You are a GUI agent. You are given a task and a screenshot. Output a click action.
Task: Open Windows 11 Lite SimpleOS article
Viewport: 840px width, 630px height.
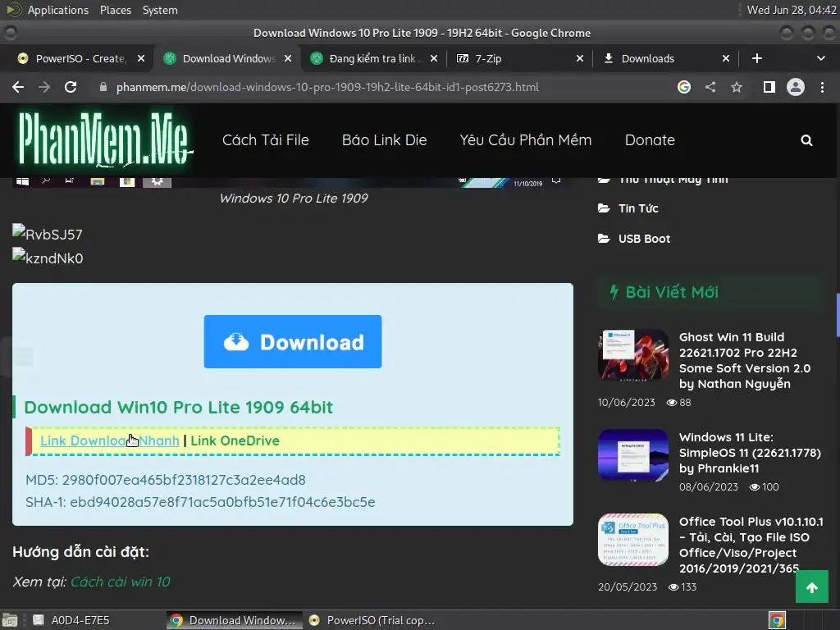(x=750, y=452)
